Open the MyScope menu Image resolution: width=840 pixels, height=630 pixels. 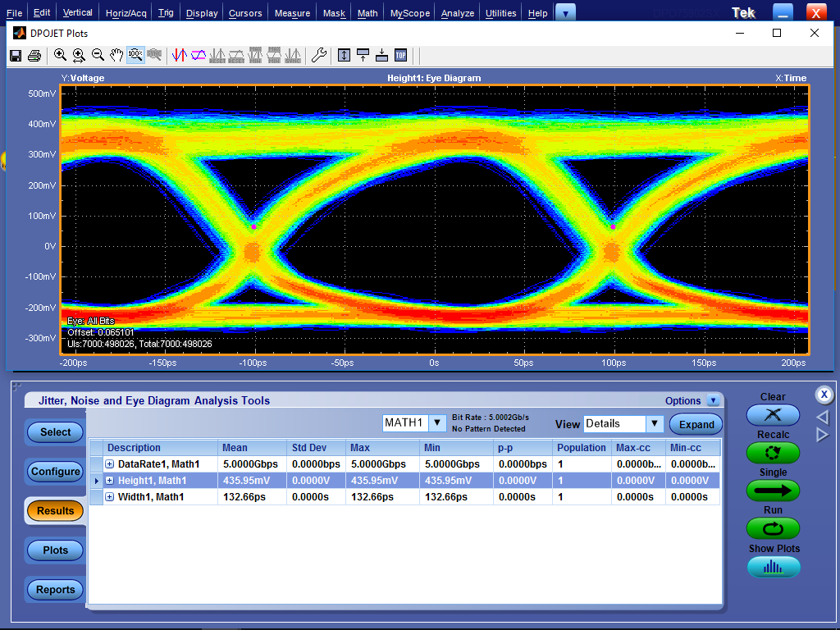(410, 13)
